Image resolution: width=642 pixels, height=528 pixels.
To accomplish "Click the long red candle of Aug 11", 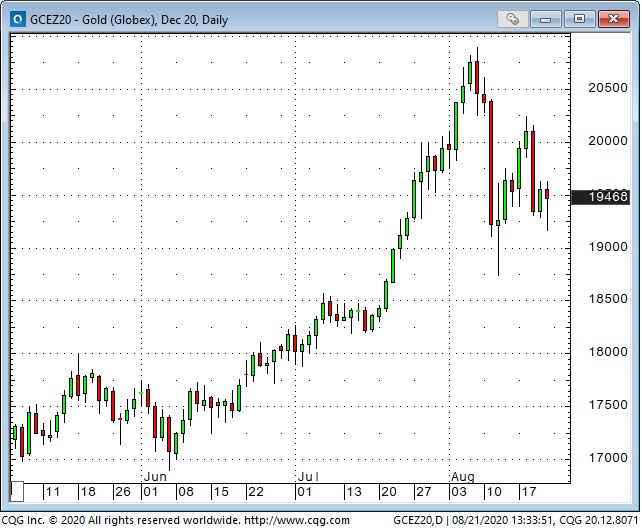I will pyautogui.click(x=491, y=162).
